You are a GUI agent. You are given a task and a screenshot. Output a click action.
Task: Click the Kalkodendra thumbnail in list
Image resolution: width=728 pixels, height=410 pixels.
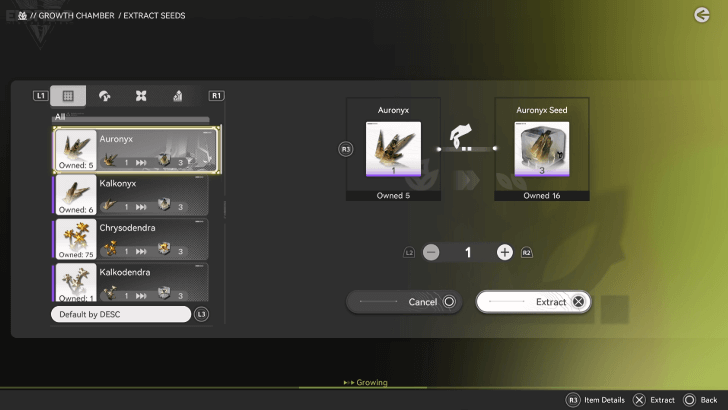coord(76,283)
